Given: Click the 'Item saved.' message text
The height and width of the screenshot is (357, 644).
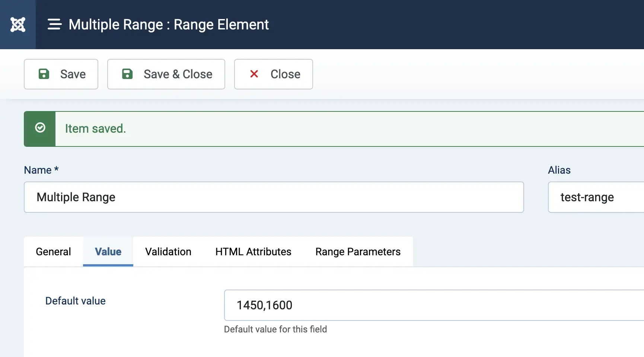Looking at the screenshot, I should tap(96, 129).
